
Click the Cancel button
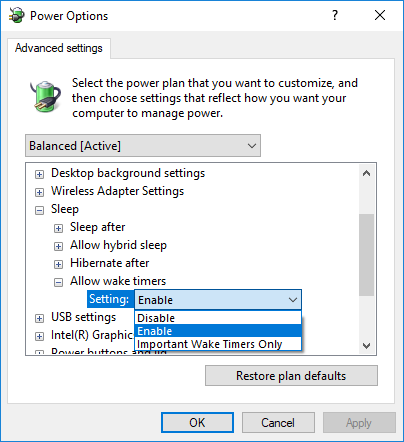click(x=278, y=423)
